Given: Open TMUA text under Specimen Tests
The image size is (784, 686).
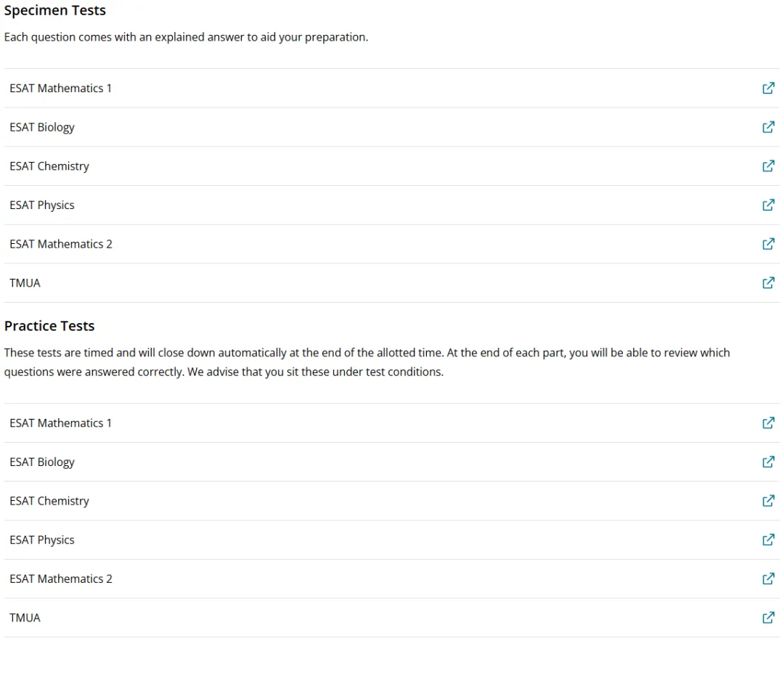Looking at the screenshot, I should point(25,284).
